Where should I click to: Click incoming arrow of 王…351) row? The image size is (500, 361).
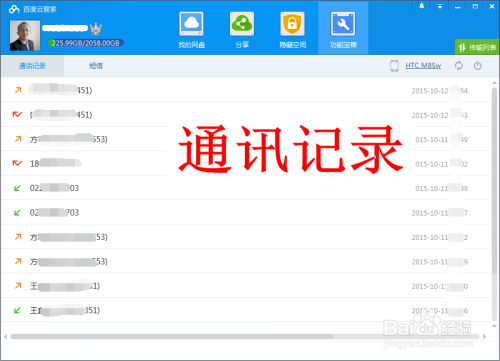tap(17, 310)
